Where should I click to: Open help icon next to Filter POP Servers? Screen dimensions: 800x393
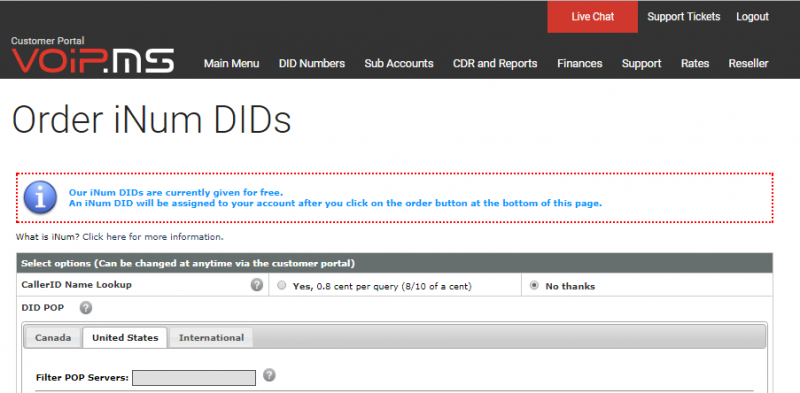(269, 375)
